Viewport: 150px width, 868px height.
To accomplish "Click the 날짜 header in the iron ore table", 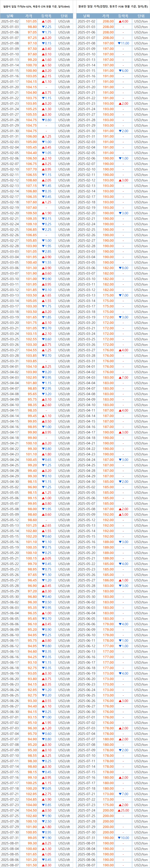I will point(10,16).
